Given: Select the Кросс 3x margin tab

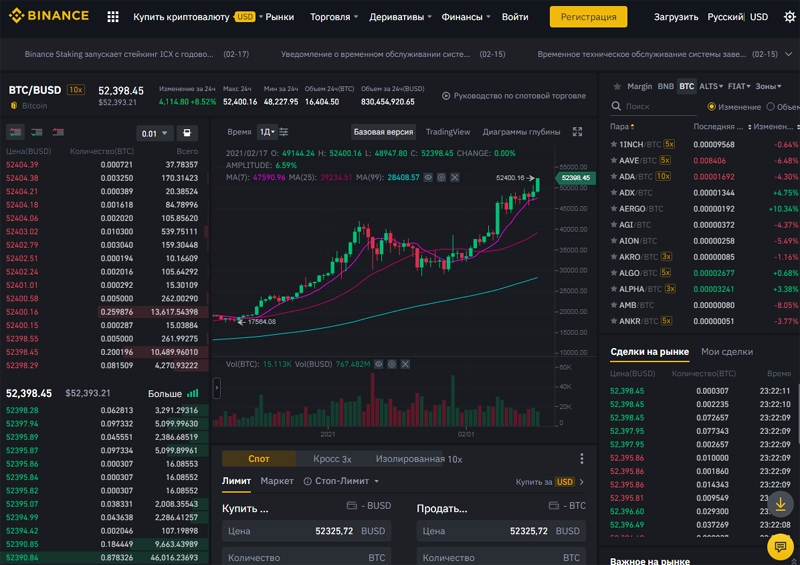Looking at the screenshot, I should coord(332,459).
